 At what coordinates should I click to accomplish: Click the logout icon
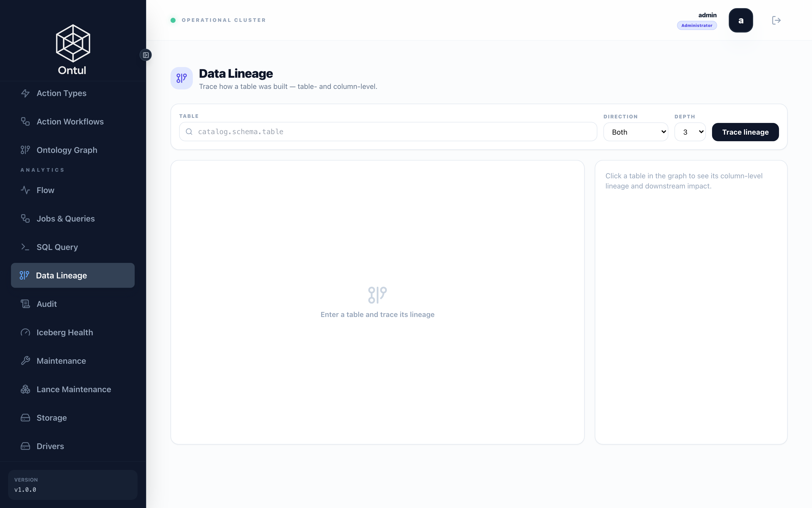(776, 21)
